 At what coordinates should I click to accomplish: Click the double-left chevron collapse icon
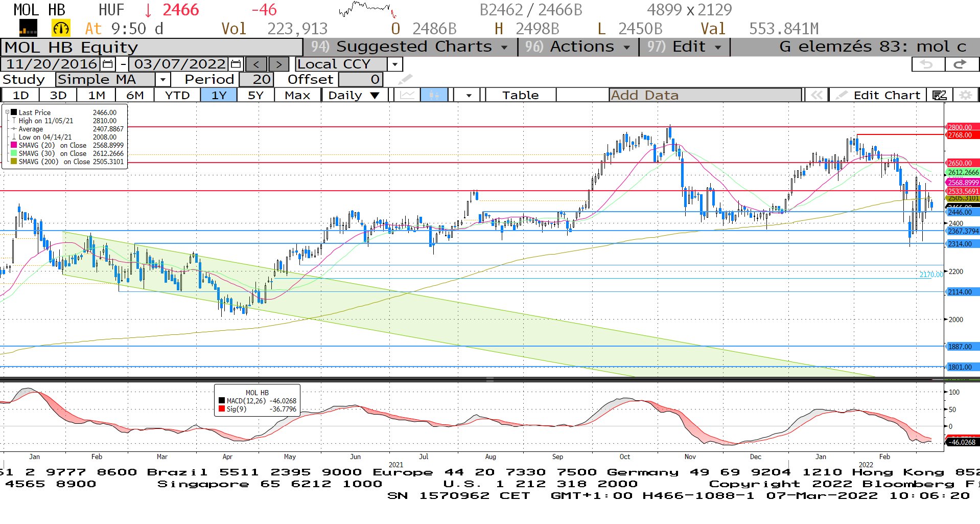816,95
